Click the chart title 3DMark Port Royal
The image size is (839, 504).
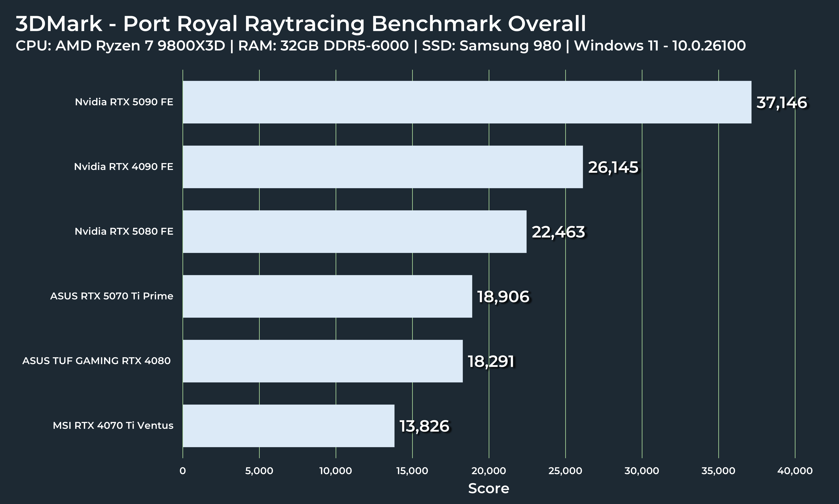pyautogui.click(x=301, y=24)
